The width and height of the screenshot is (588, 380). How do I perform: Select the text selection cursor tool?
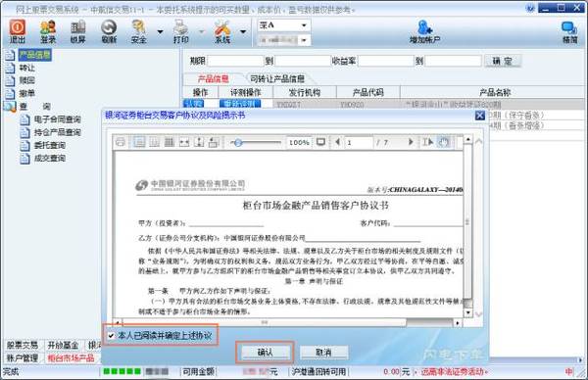pyautogui.click(x=428, y=142)
